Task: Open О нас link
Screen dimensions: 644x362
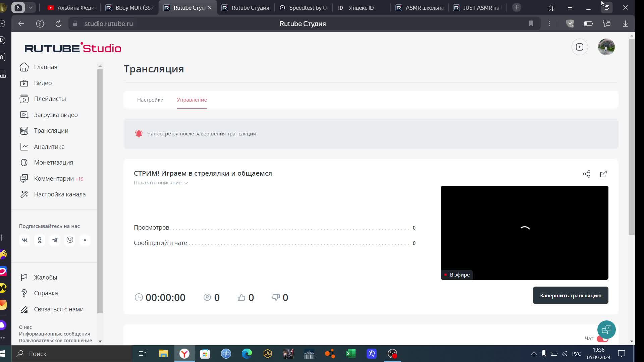Action: [25, 327]
